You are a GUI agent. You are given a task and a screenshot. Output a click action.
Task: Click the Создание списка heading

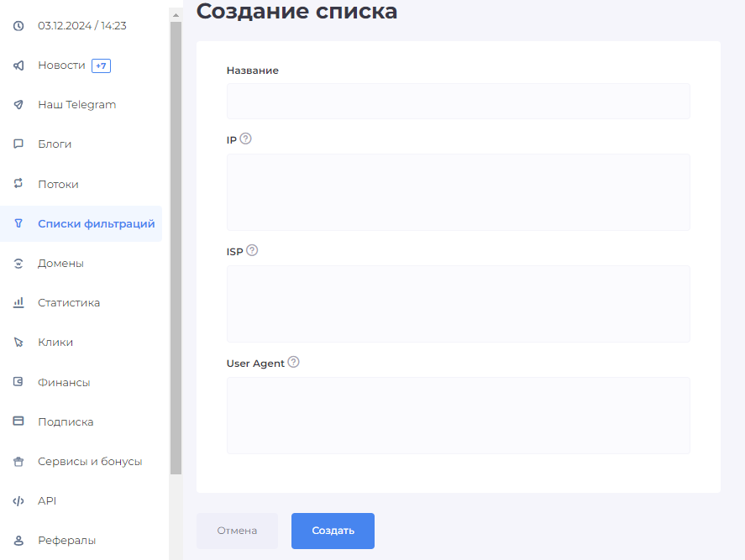coord(297,12)
